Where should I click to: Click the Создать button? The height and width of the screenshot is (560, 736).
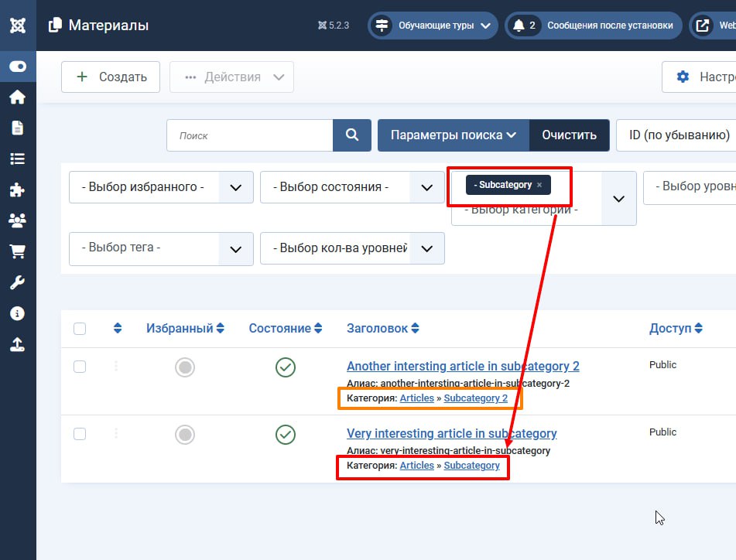(111, 77)
